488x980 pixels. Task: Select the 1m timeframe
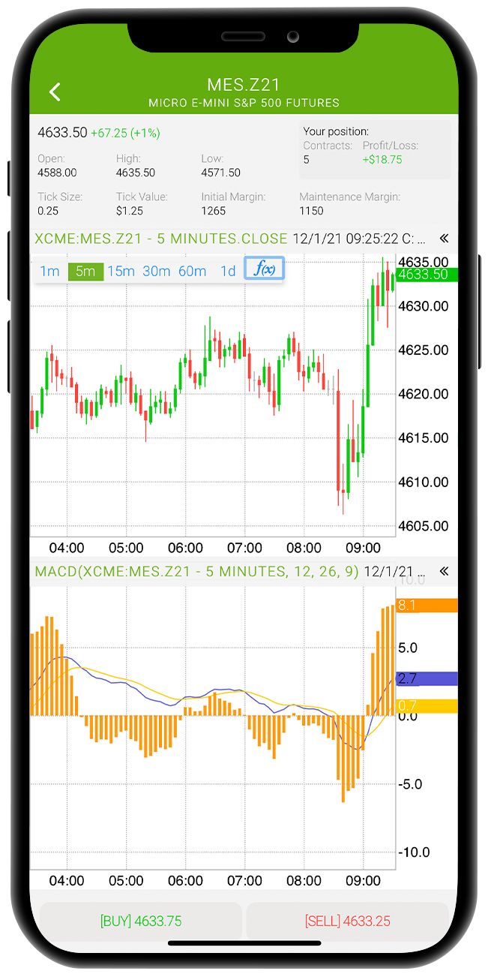(49, 272)
